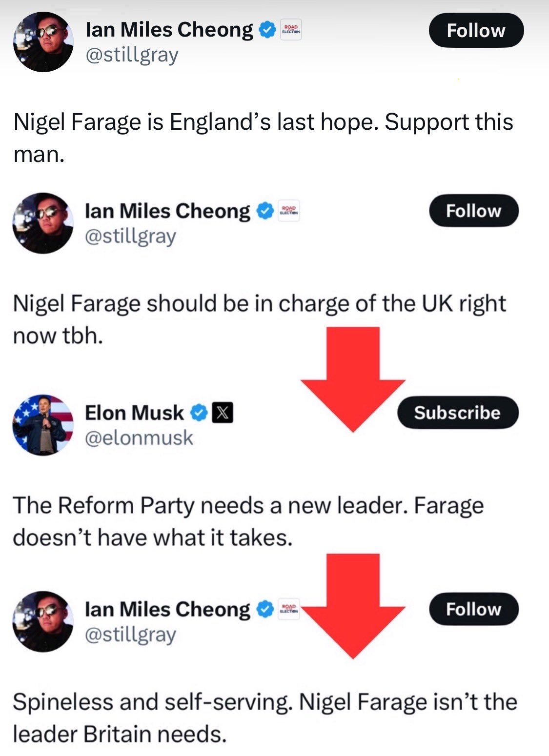Click the red arrow above the Subscribe button

(353, 379)
